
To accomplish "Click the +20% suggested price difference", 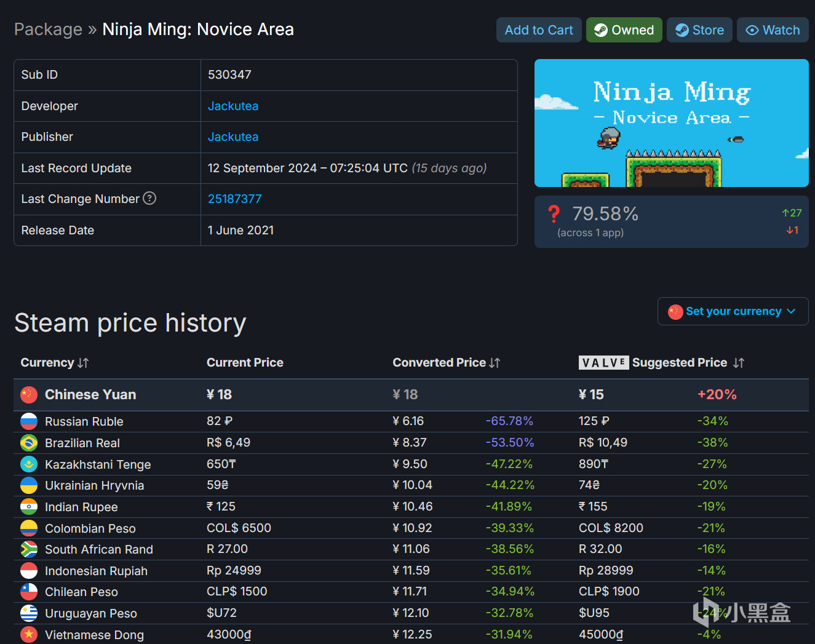I will [717, 394].
